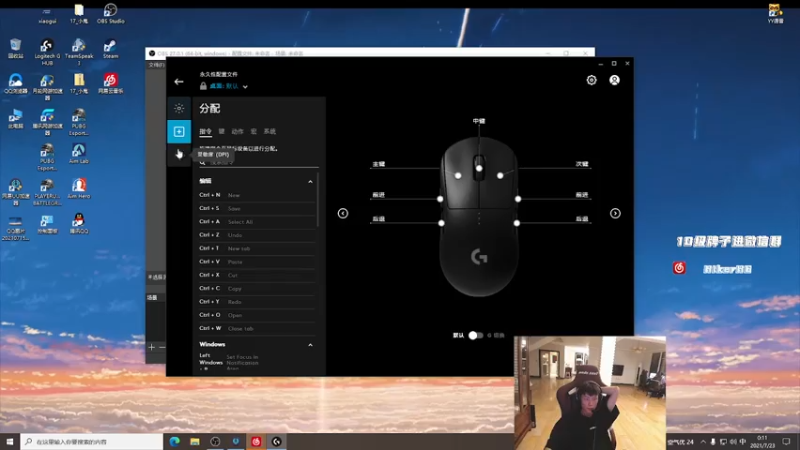800x450 pixels.
Task: Open Aim Hero desktop shortcut
Action: coord(79,188)
